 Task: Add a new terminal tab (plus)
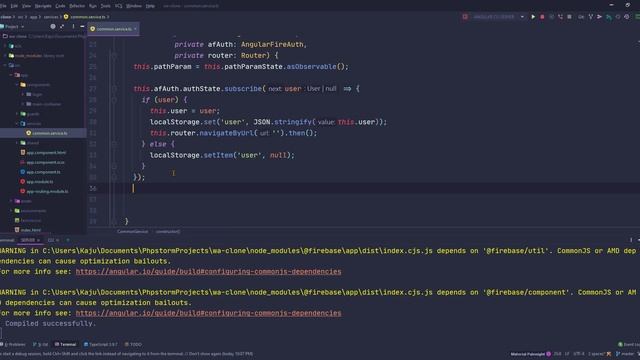(x=68, y=240)
